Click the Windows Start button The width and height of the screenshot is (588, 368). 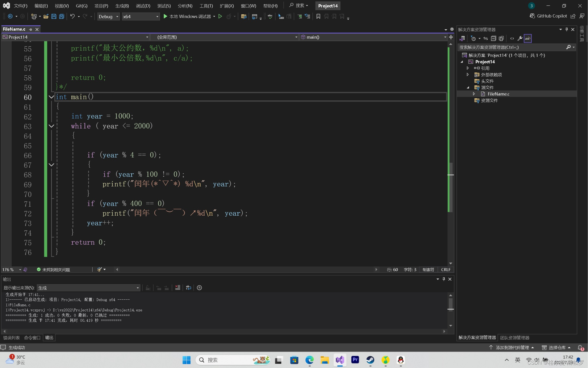tap(186, 360)
